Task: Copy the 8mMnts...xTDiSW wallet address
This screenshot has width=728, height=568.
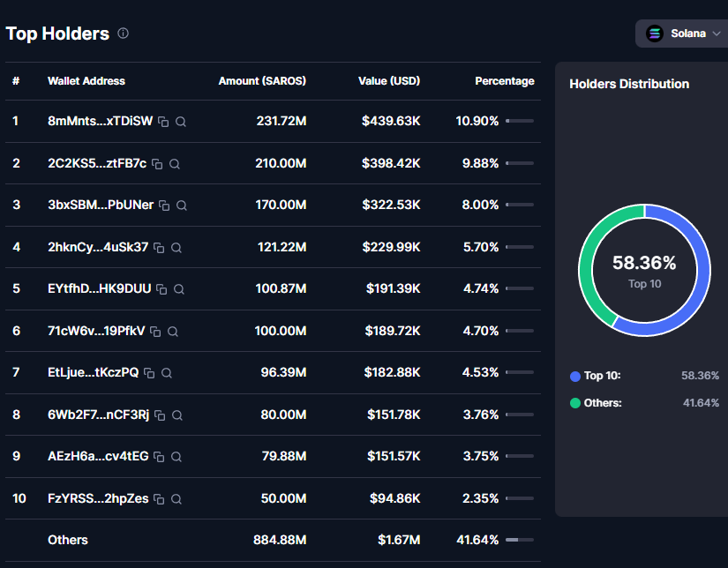Action: click(x=163, y=122)
